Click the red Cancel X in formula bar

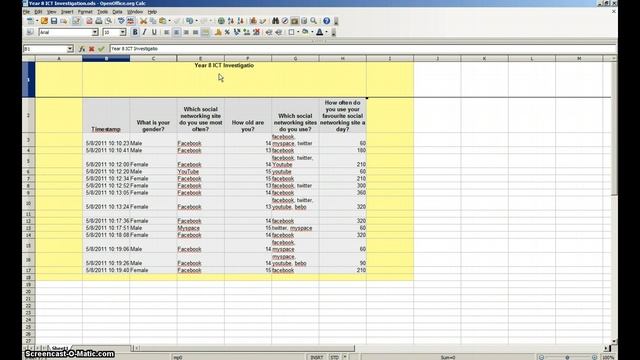(92, 49)
